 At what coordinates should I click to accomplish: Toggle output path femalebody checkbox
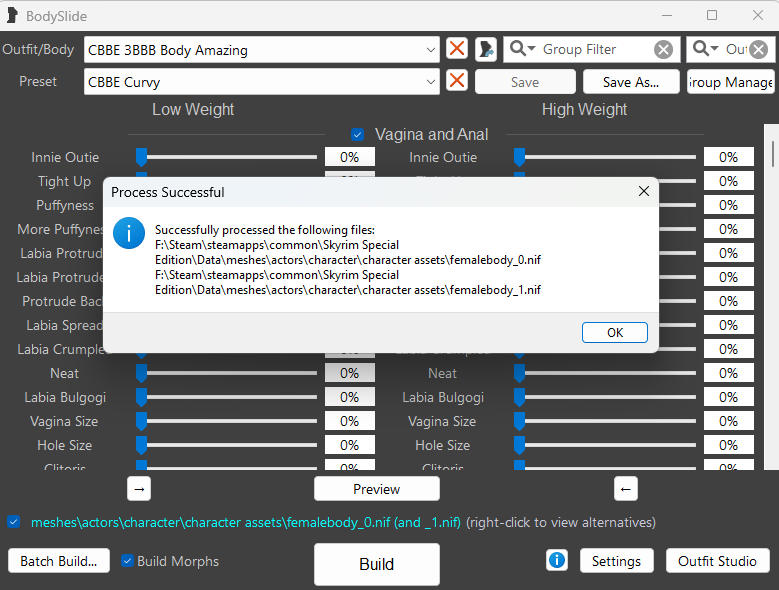point(13,522)
